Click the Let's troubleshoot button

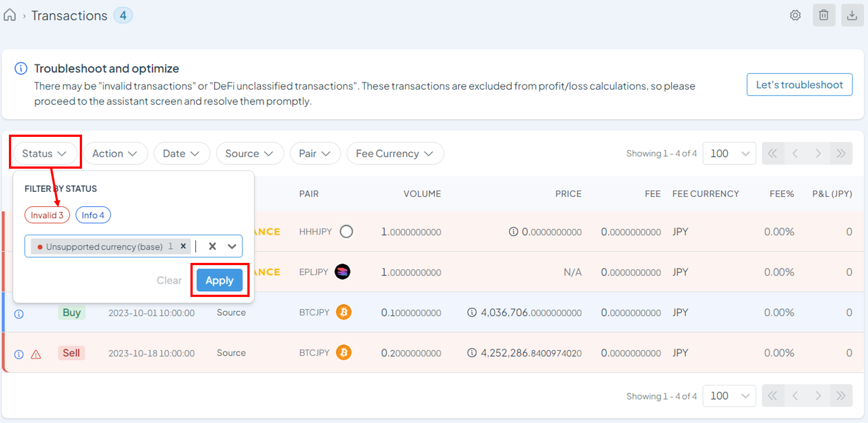[x=799, y=84]
